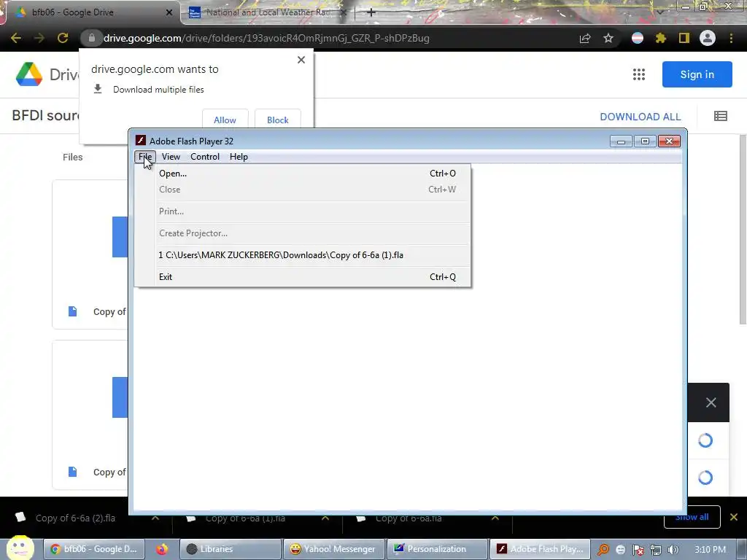Allow downloading multiple files

coord(225,120)
